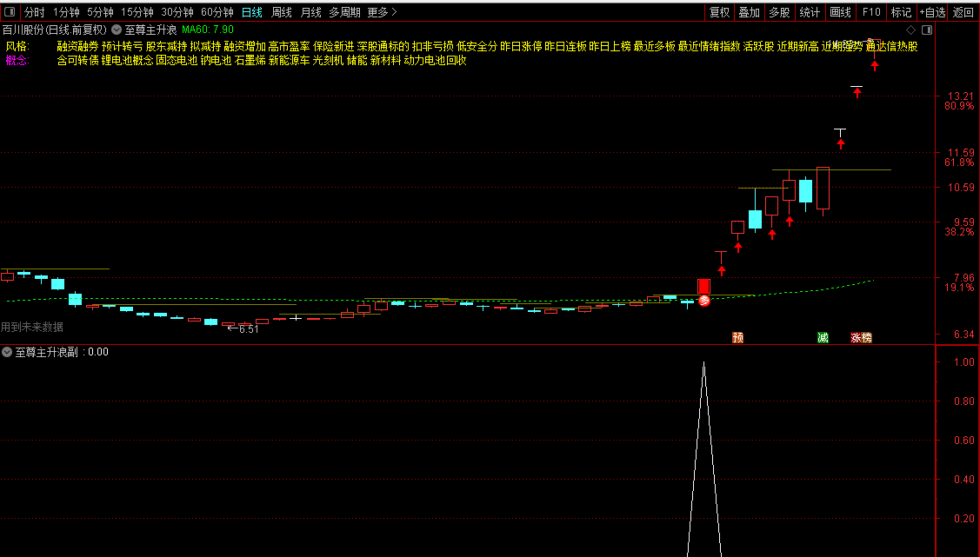Click the 风格 row label
Image resolution: width=980 pixels, height=557 pixels.
[x=17, y=46]
